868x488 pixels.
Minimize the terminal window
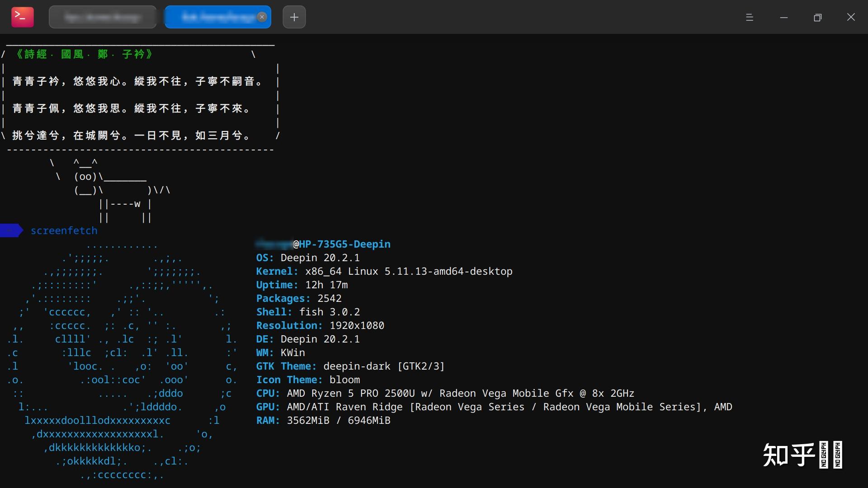click(784, 17)
